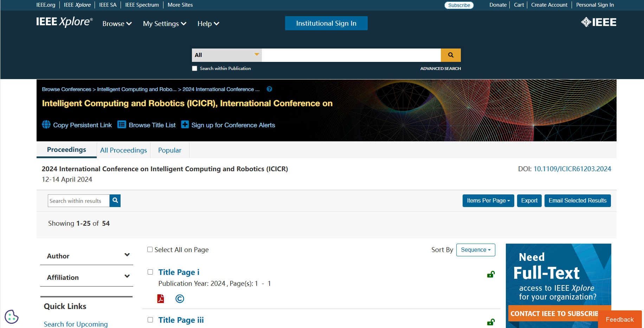Click the open access lock for Title Page i
The image size is (644, 328).
coord(491,274)
